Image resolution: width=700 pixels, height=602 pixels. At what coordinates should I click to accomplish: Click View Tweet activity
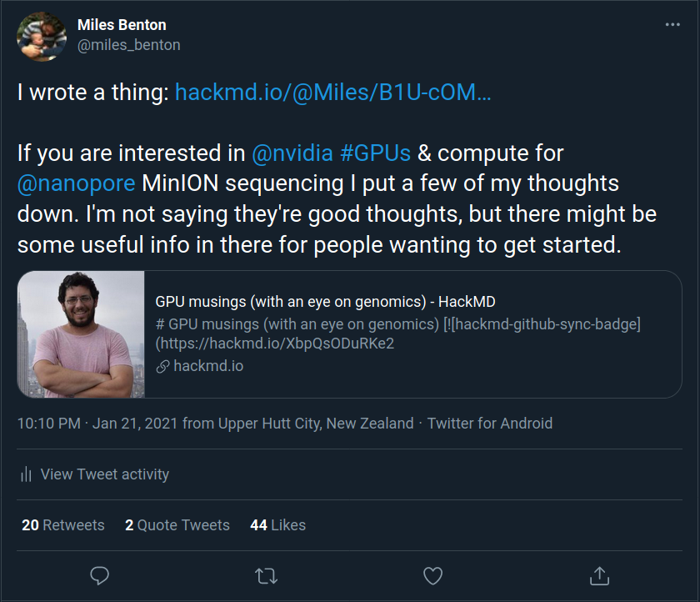click(104, 474)
